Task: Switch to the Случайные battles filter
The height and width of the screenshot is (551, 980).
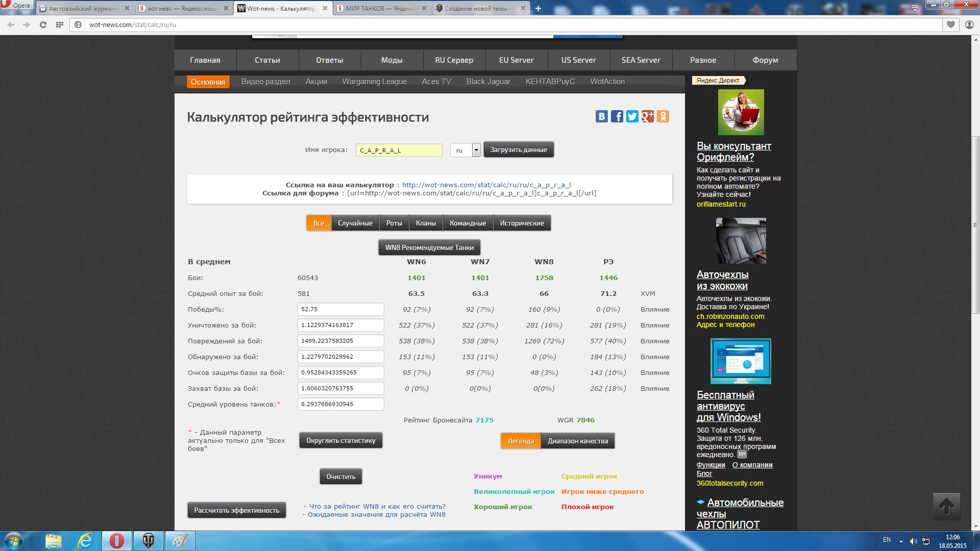Action: (355, 223)
